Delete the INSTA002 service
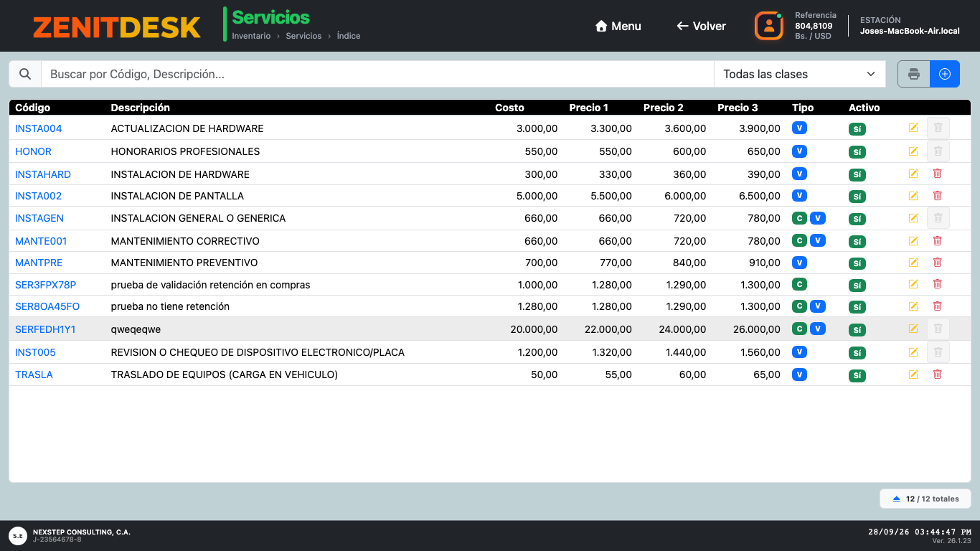Screen dimensions: 980x551 pyautogui.click(x=937, y=196)
